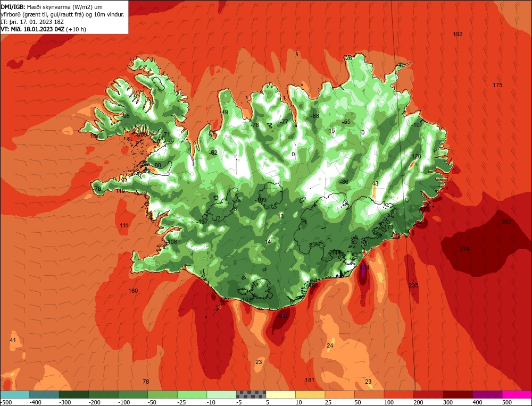Click the flux value '374' on the map
This screenshot has height=406, width=532.
coord(464,249)
